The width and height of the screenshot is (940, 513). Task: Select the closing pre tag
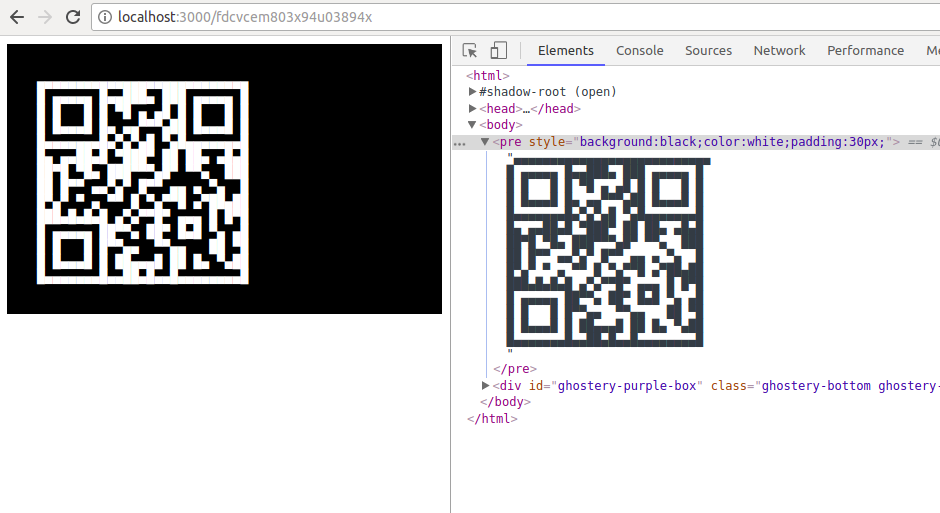click(514, 369)
